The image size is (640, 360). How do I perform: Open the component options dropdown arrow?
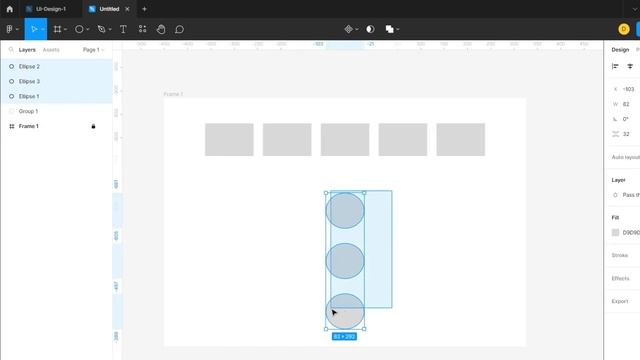point(357,29)
